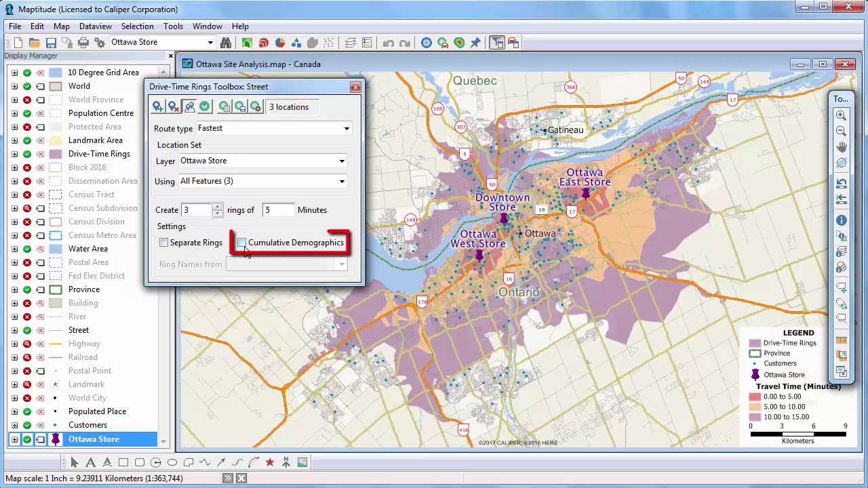Expand the Customers layer tree node
This screenshot has height=488, width=868.
coord(14,425)
